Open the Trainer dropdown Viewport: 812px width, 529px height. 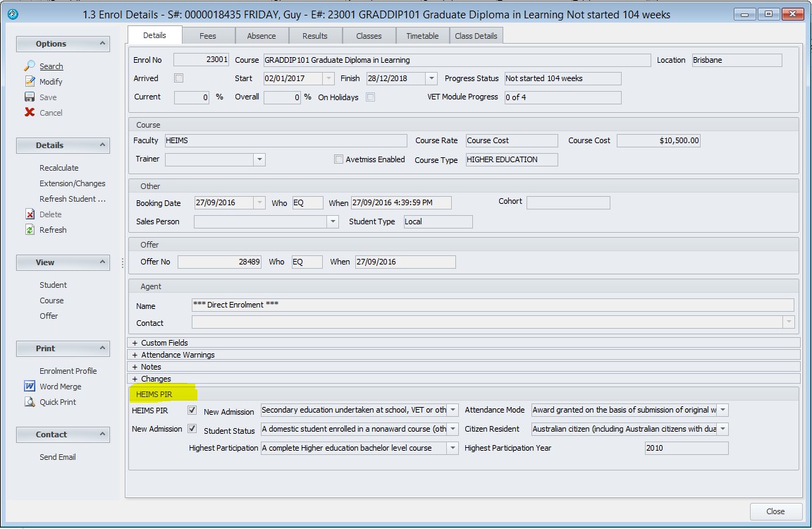[x=259, y=160]
